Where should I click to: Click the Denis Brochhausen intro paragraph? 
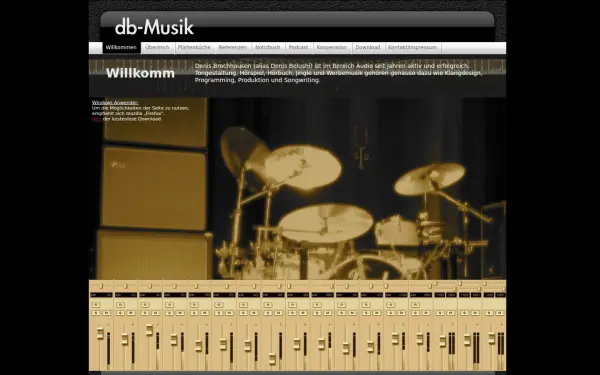coord(338,73)
